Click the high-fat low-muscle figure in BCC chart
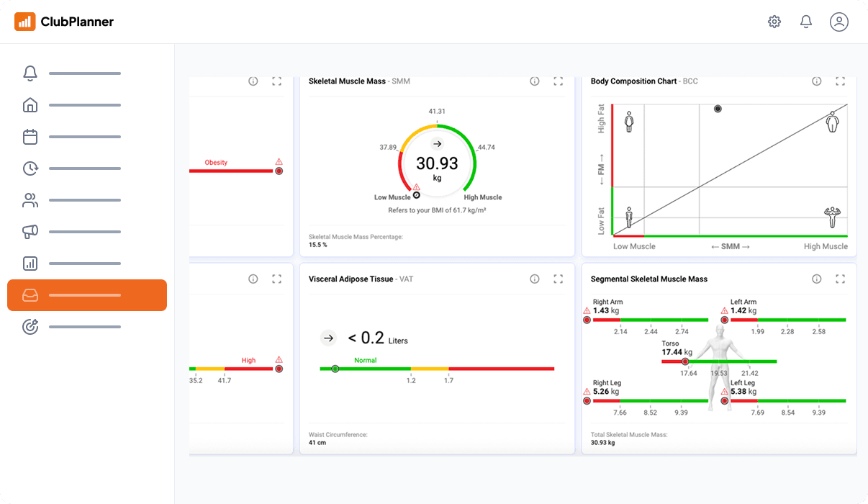868x504 pixels. click(630, 121)
